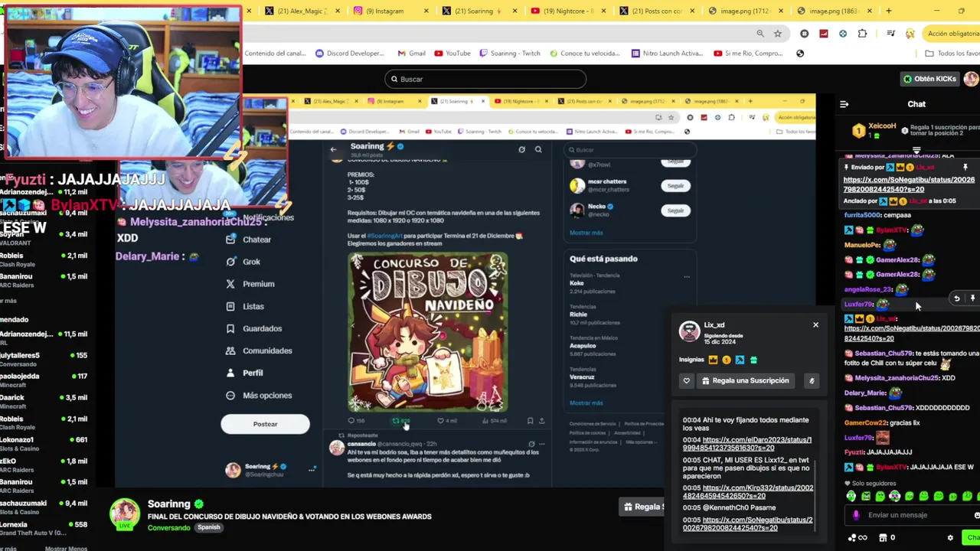Click the Spanish language tag
Image resolution: width=980 pixels, height=551 pixels.
(208, 527)
